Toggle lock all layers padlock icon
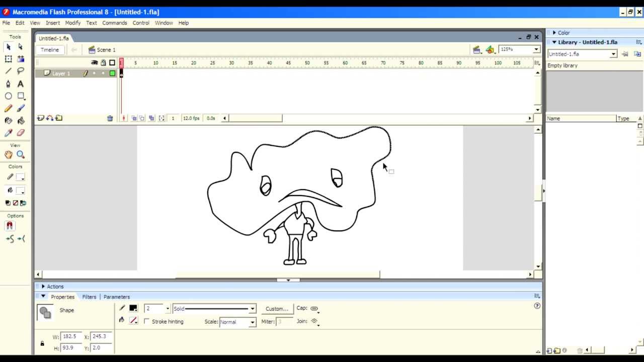Image resolution: width=644 pixels, height=362 pixels. coord(103,63)
